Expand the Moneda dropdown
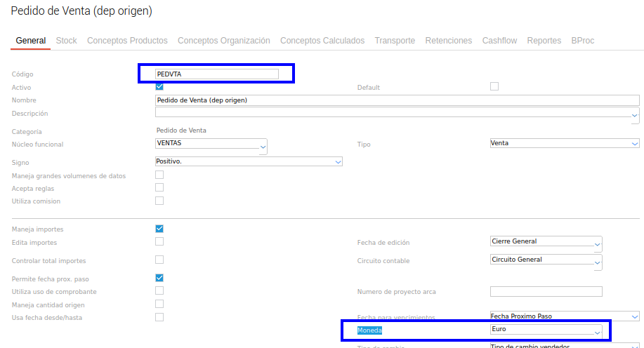Image resolution: width=644 pixels, height=348 pixels. (x=546, y=330)
